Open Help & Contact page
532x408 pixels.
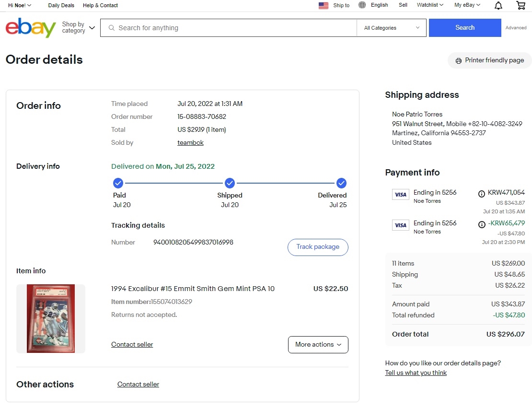click(x=100, y=5)
